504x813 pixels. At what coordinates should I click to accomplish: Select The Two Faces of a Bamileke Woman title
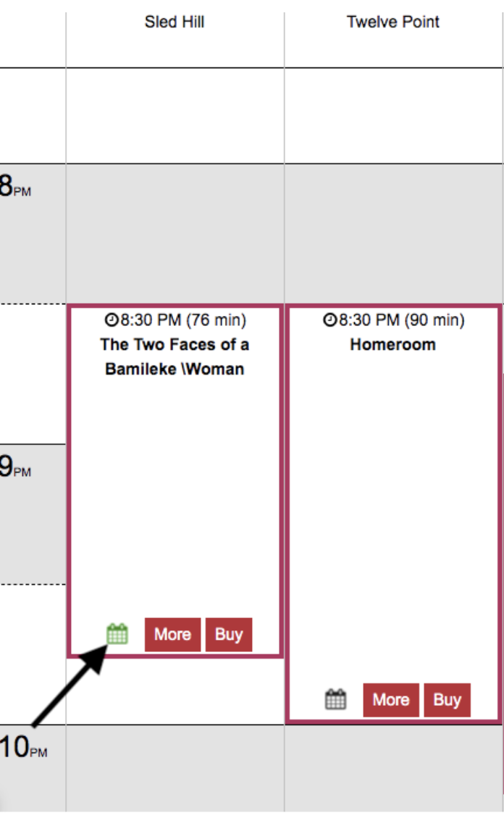(x=175, y=357)
